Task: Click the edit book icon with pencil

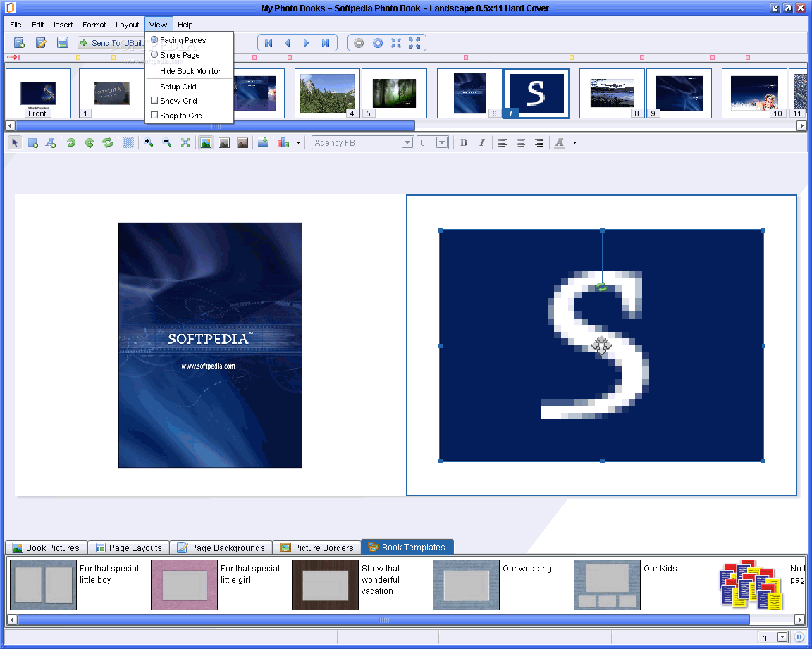Action: coord(41,43)
